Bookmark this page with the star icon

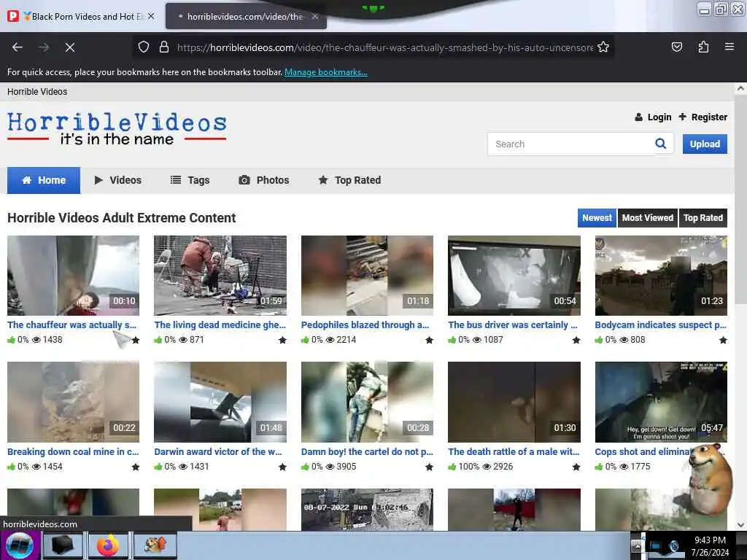(x=603, y=47)
